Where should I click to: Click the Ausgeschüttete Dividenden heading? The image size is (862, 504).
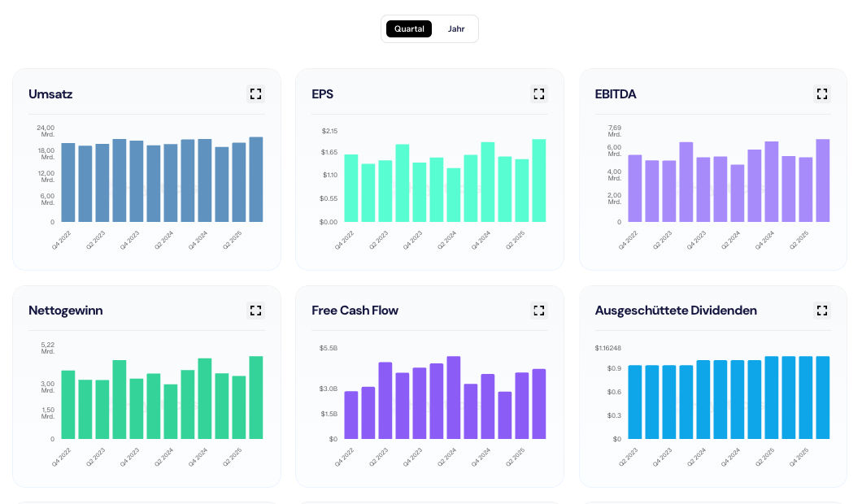676,311
